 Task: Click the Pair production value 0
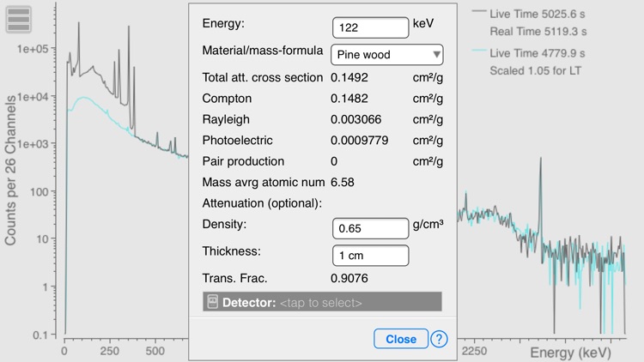click(334, 161)
